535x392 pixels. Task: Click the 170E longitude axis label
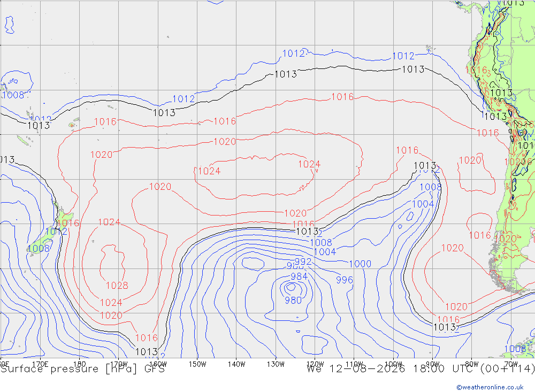click(x=40, y=364)
